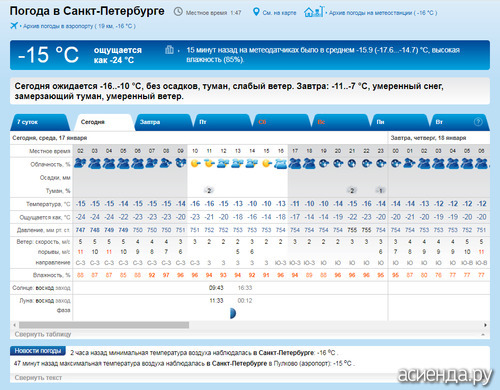The height and width of the screenshot is (390, 500).
Task: Open the 'Вт' forecast tab
Action: (x=459, y=122)
